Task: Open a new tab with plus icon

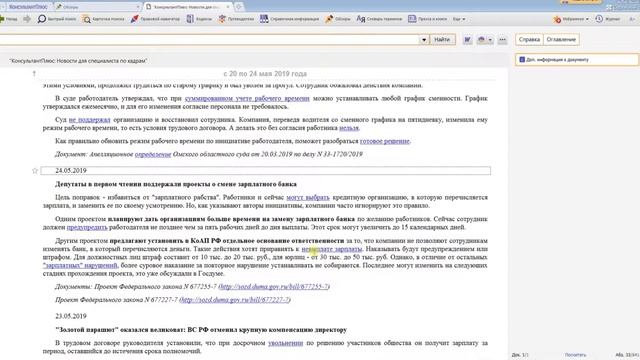Action: [x=239, y=7]
